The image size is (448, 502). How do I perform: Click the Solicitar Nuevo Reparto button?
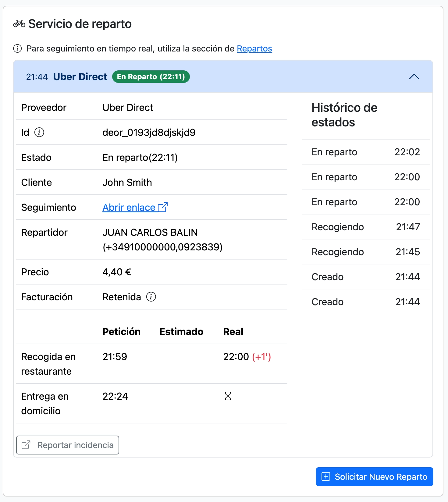[374, 477]
